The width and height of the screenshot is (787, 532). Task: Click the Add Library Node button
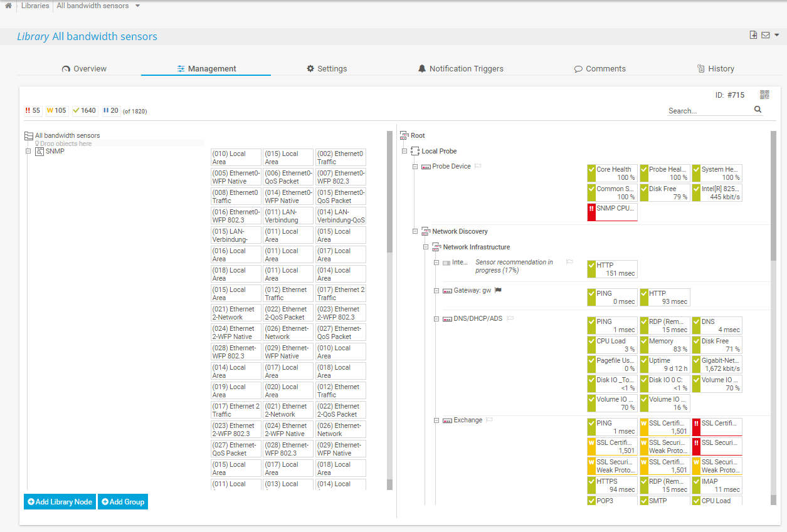[x=60, y=502]
